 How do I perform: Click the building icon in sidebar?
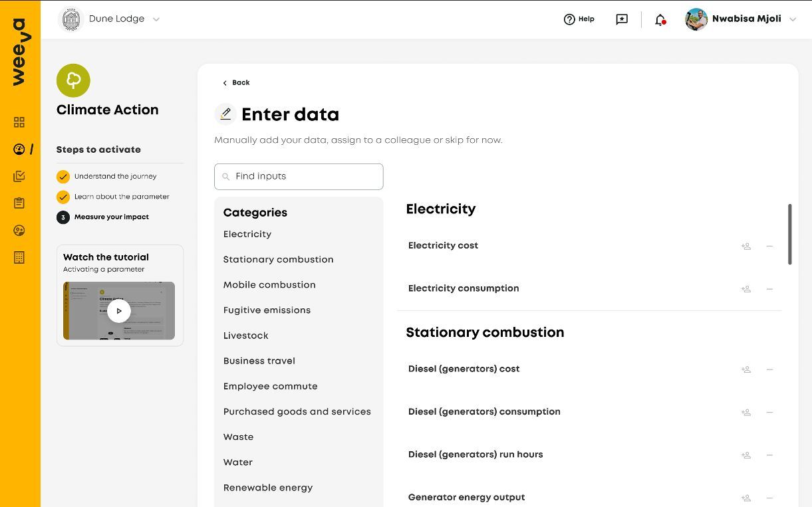point(19,257)
